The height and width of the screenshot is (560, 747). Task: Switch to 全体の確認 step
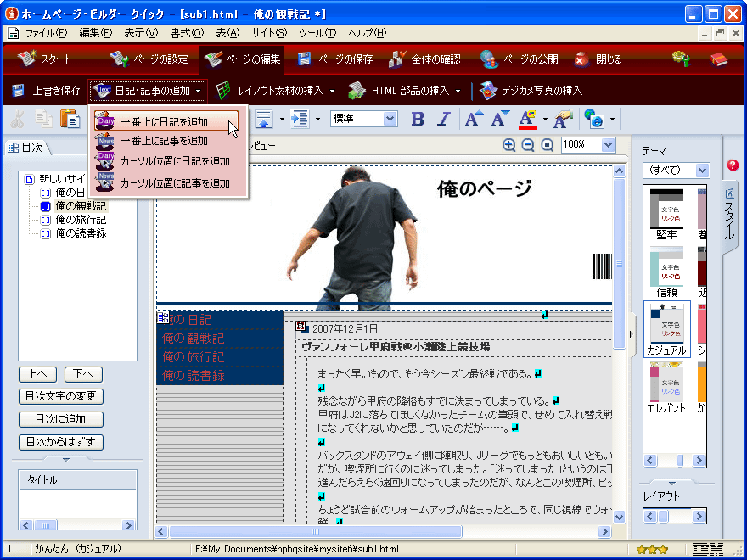point(424,59)
